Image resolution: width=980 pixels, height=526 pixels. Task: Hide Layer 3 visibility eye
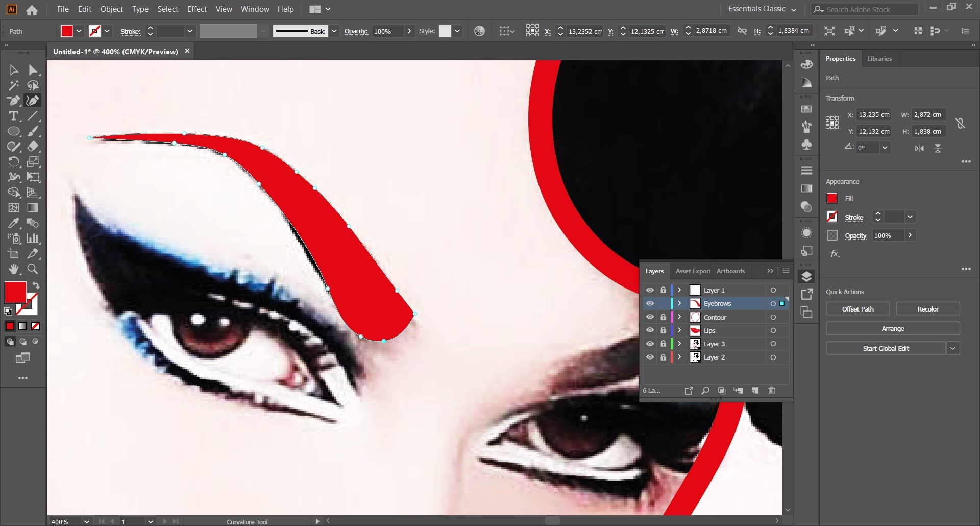coord(650,344)
